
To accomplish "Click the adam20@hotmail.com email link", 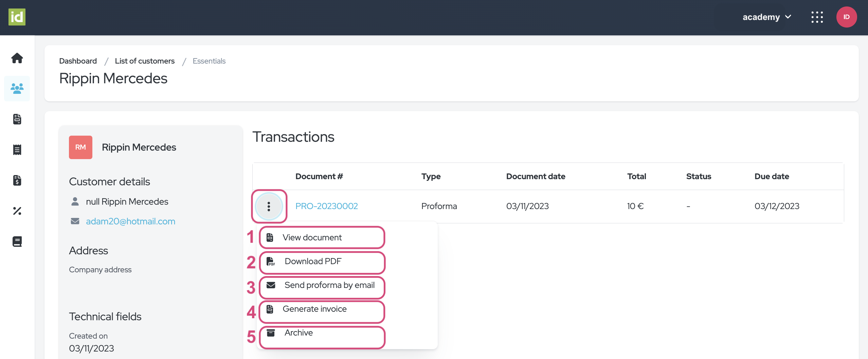I will click(130, 221).
